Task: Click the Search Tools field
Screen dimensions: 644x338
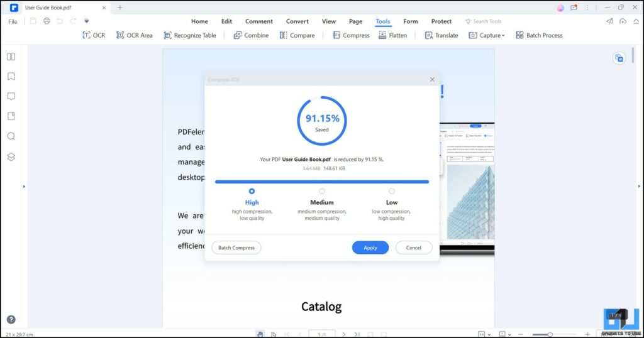Action: [484, 21]
